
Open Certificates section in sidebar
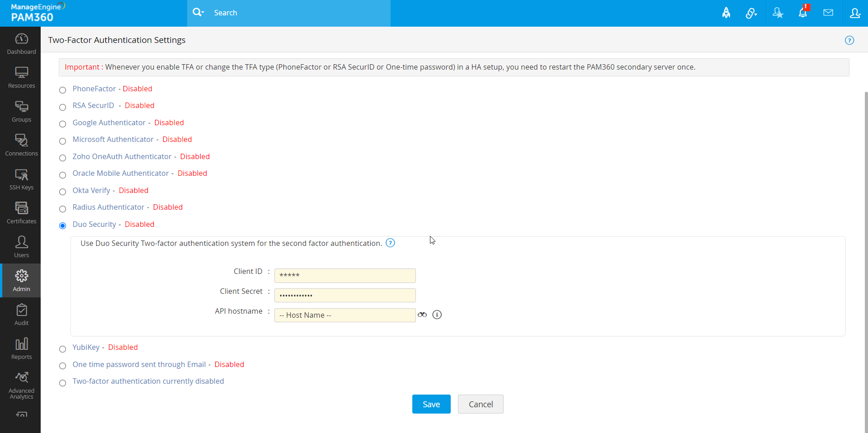pos(21,213)
